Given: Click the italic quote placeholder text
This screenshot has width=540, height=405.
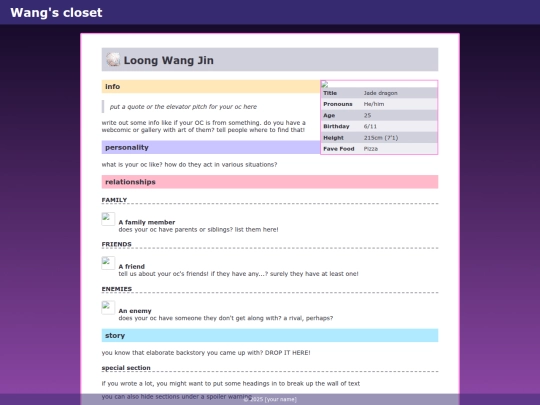Looking at the screenshot, I should click(x=183, y=107).
